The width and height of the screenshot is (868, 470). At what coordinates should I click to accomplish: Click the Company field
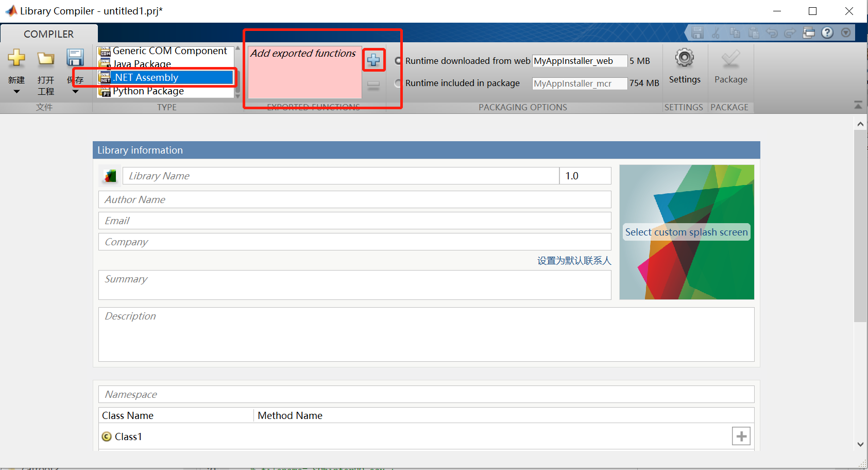(x=355, y=242)
